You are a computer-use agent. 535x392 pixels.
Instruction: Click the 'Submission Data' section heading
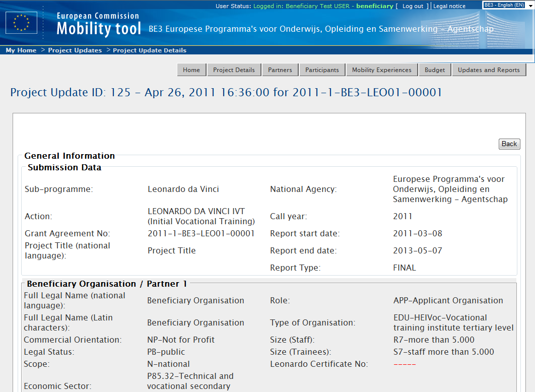click(x=64, y=167)
